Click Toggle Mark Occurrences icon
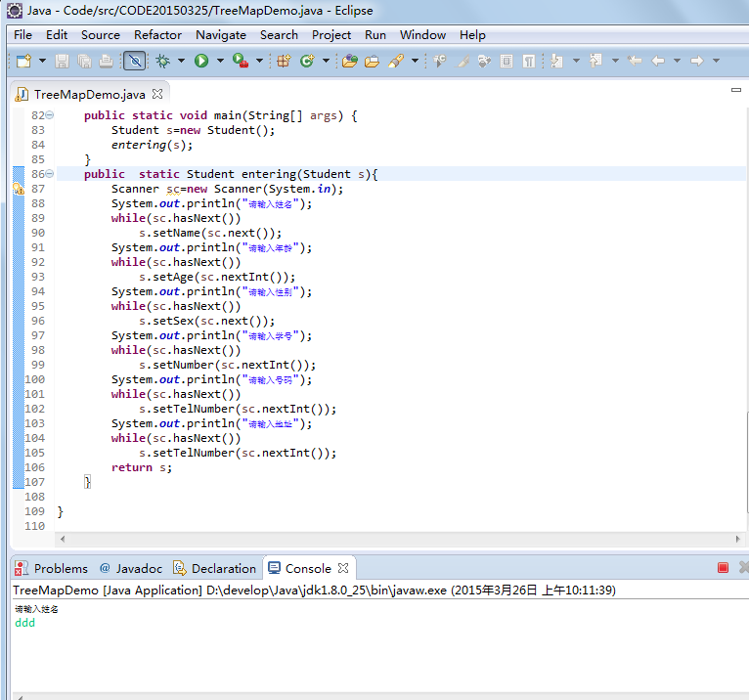 coord(439,62)
